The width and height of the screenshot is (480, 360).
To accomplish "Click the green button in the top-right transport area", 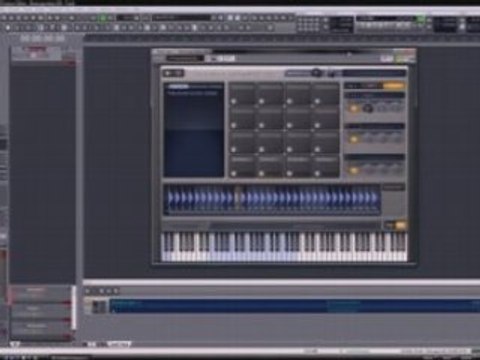I will pos(422,19).
